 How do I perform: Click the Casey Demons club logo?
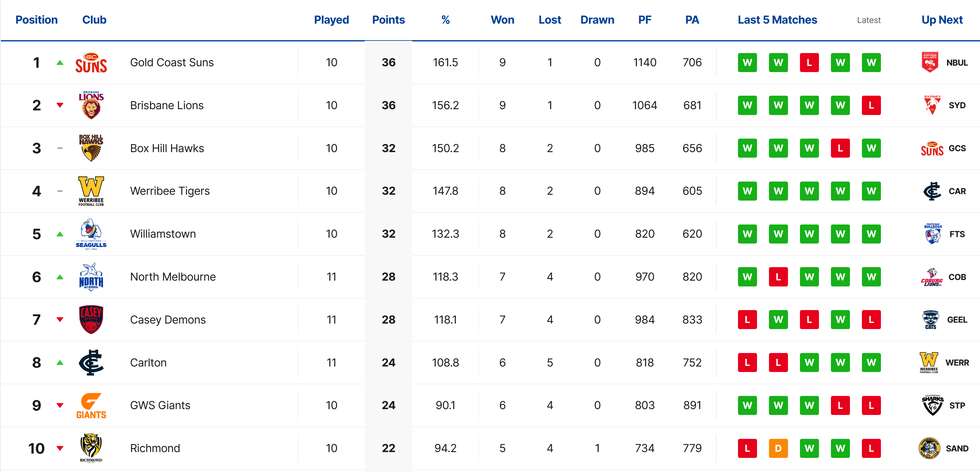pyautogui.click(x=91, y=320)
